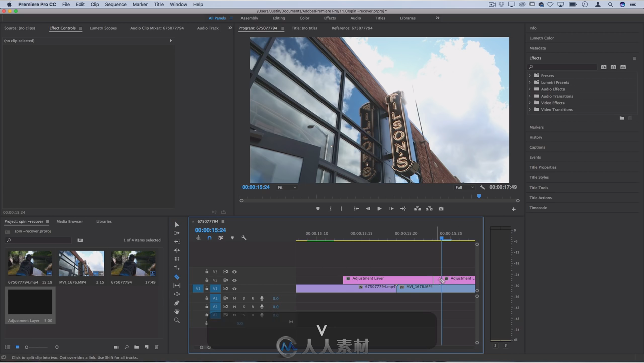The width and height of the screenshot is (644, 363).
Task: Open the Captions panel
Action: click(x=537, y=147)
